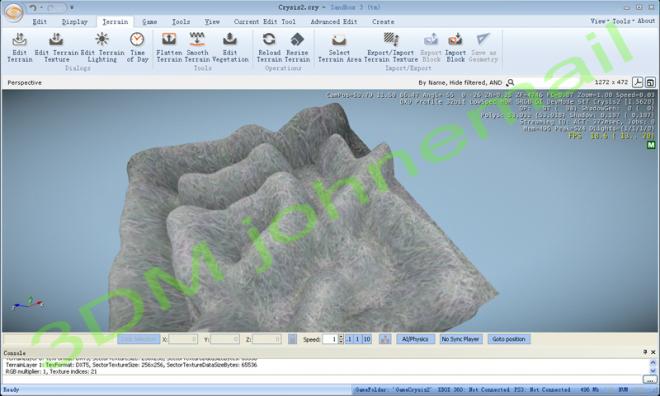Open the Edit Terrain dialog

[19, 48]
